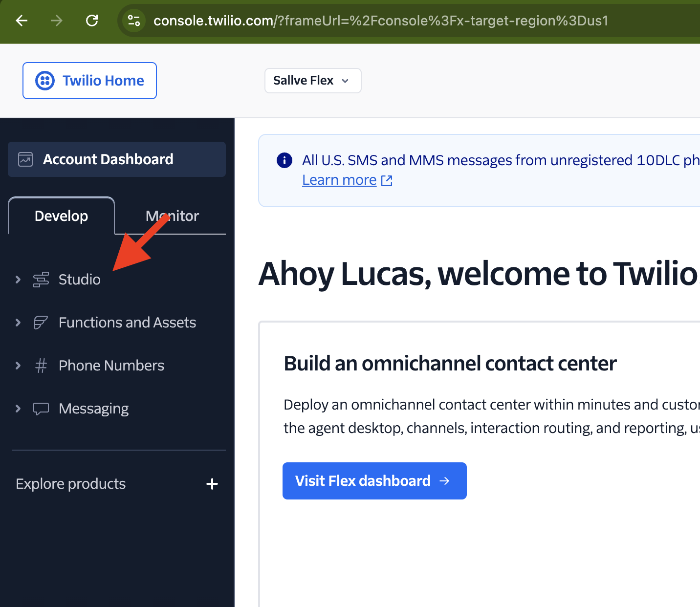This screenshot has width=700, height=607.
Task: Click the Studio flow icon
Action: click(x=41, y=280)
